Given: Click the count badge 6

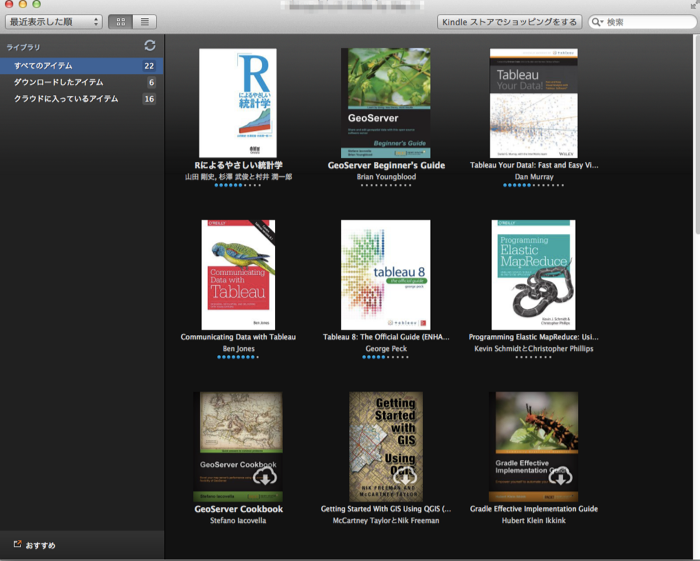Looking at the screenshot, I should [151, 83].
